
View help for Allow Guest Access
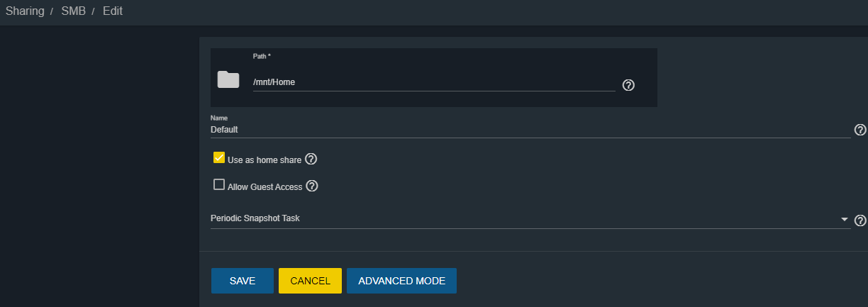tap(311, 186)
